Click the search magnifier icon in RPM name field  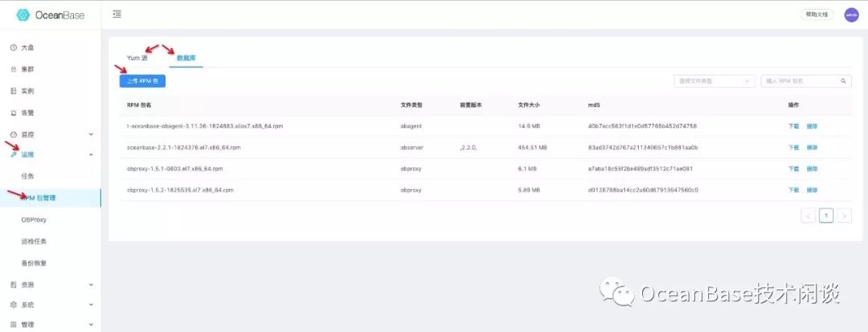point(843,80)
